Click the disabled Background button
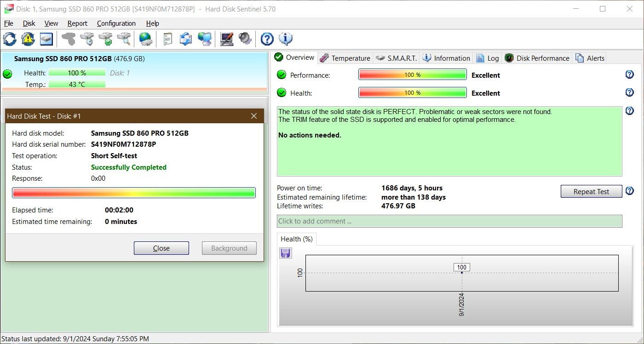The image size is (644, 344). [x=229, y=248]
